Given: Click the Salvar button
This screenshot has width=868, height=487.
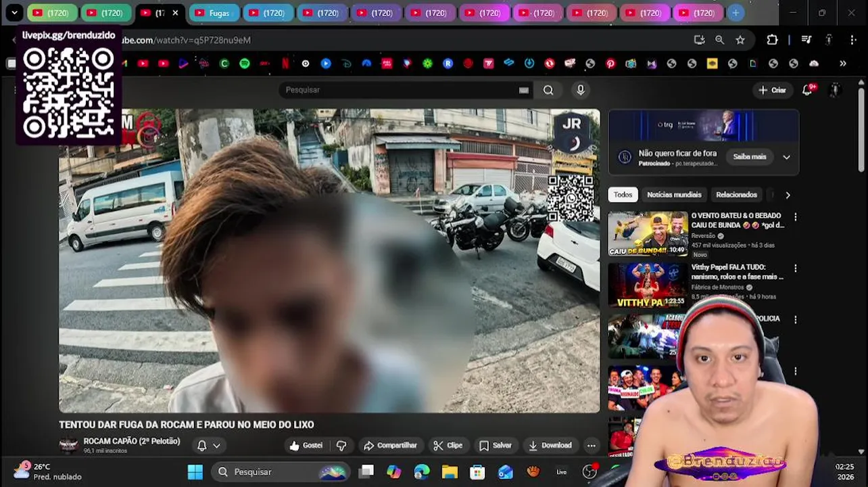Looking at the screenshot, I should pyautogui.click(x=496, y=446).
